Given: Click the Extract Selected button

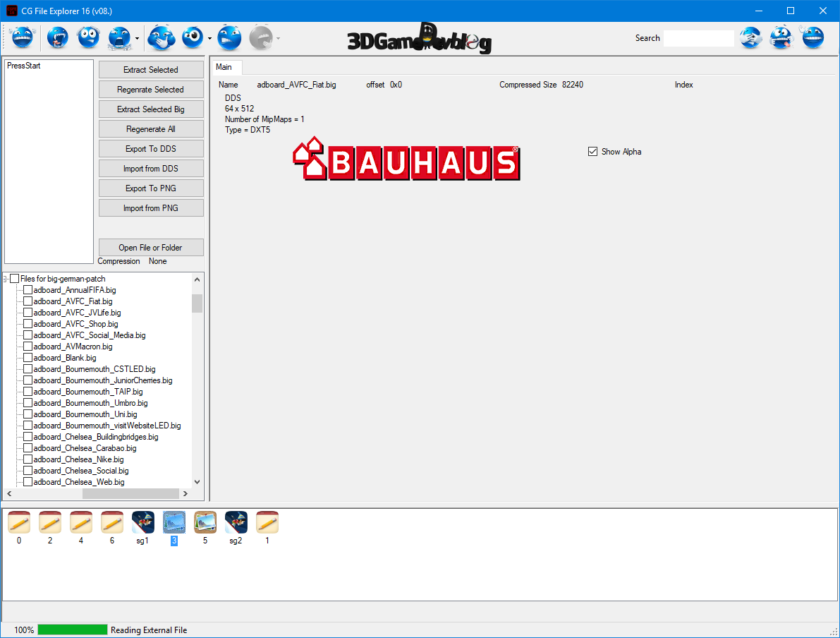Looking at the screenshot, I should coord(150,70).
